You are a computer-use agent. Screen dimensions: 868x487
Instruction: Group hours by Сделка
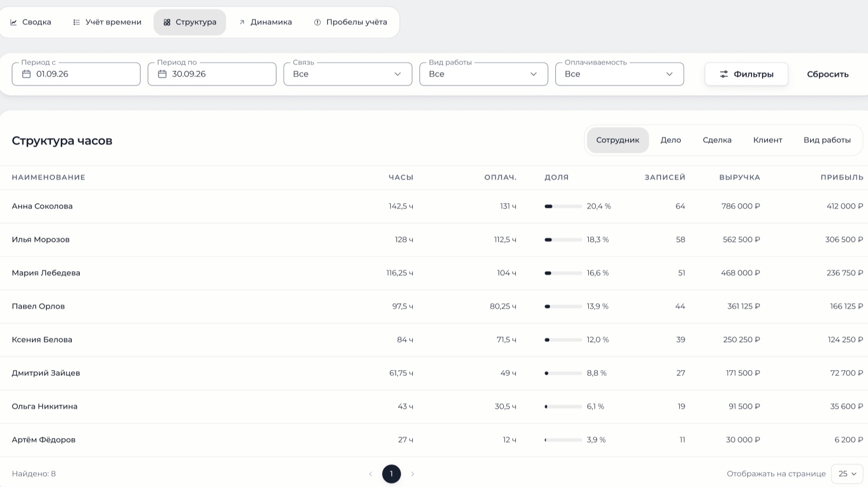[x=717, y=140]
